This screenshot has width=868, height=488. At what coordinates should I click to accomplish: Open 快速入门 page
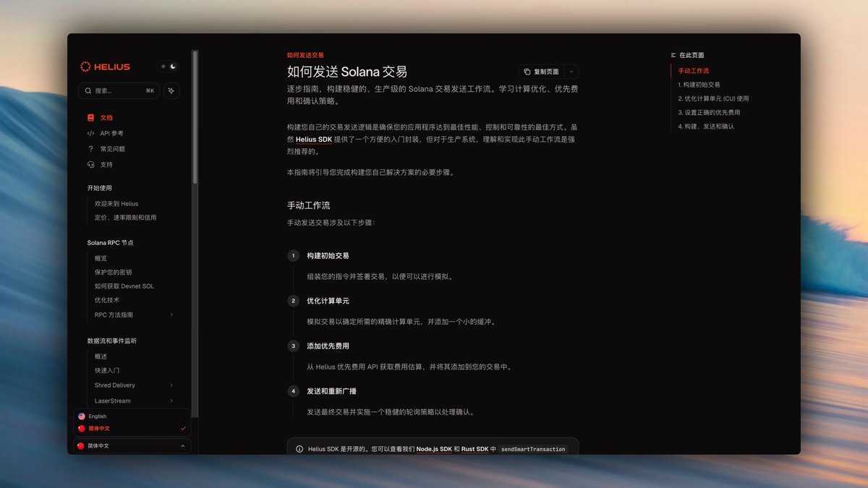click(107, 370)
